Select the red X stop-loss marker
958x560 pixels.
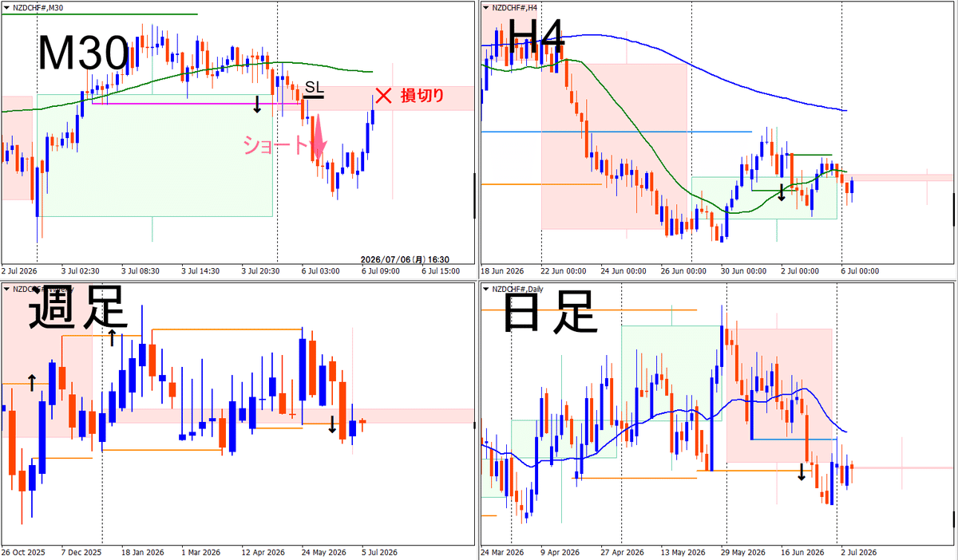pos(383,96)
